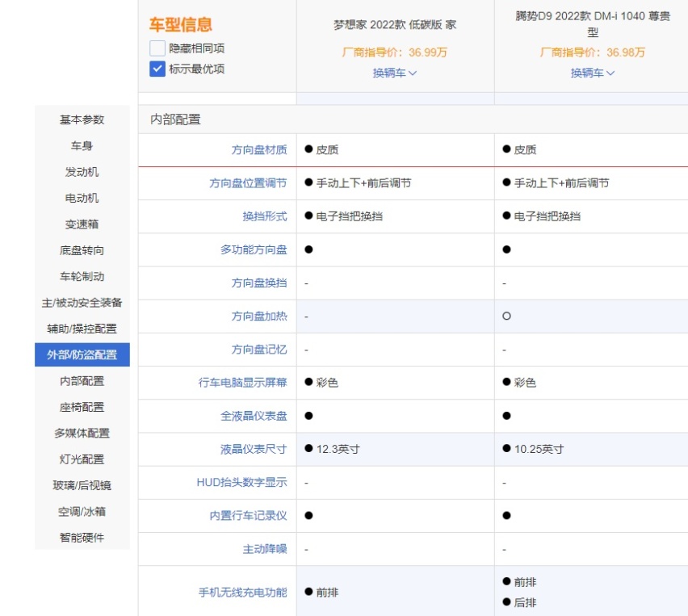Click the 方向盘换挡 parameter link
Image resolution: width=688 pixels, height=616 pixels.
pos(259,283)
